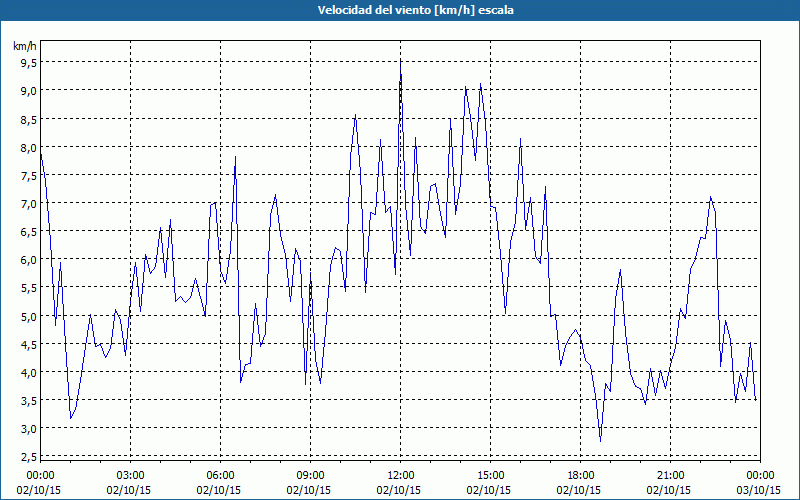Click the 18:00 time label
The width and height of the screenshot is (800, 500).
pos(580,476)
